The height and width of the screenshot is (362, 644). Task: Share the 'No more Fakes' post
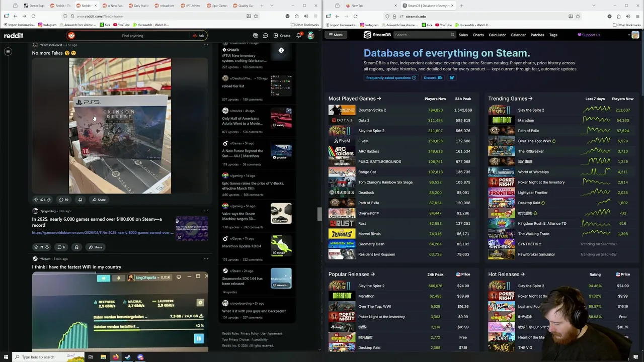coord(99,200)
